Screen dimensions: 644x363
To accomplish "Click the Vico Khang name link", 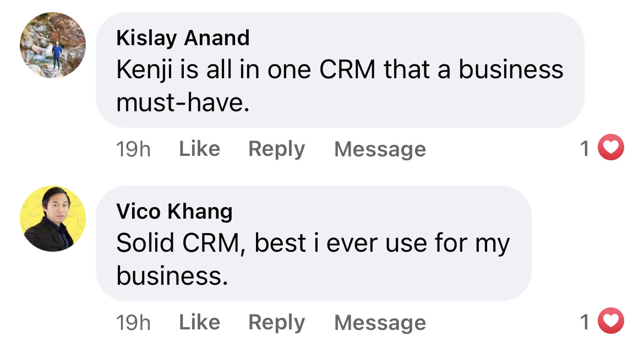I will coord(174,211).
